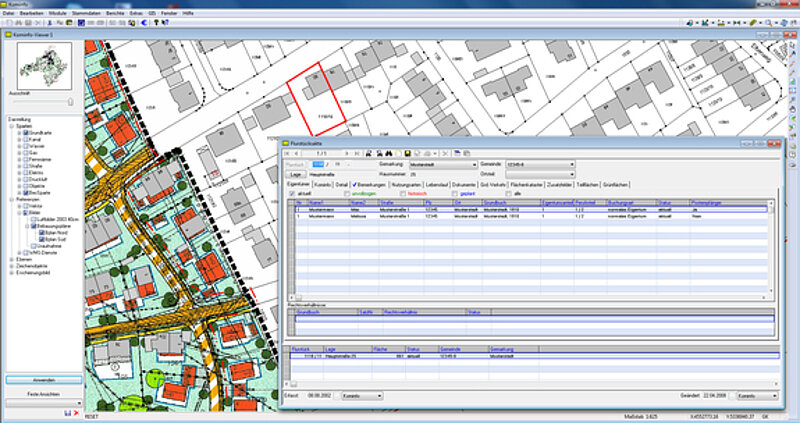Screen dimensions: 800x423
Task: Open the Berichte menu
Action: [115, 13]
